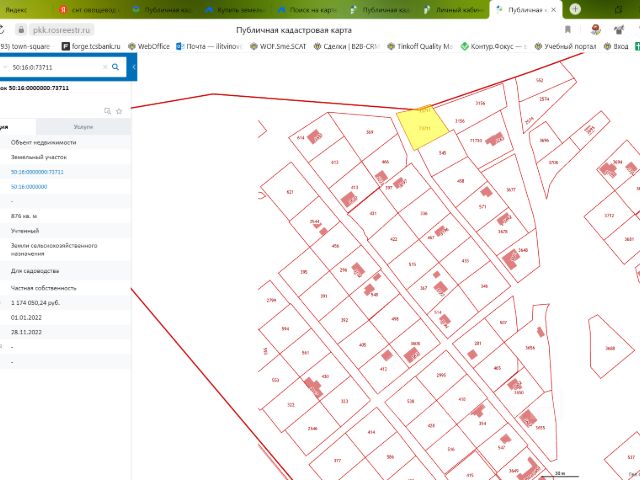This screenshot has height=480, width=640.
Task: Click parcel 621 on the map
Action: [290, 192]
